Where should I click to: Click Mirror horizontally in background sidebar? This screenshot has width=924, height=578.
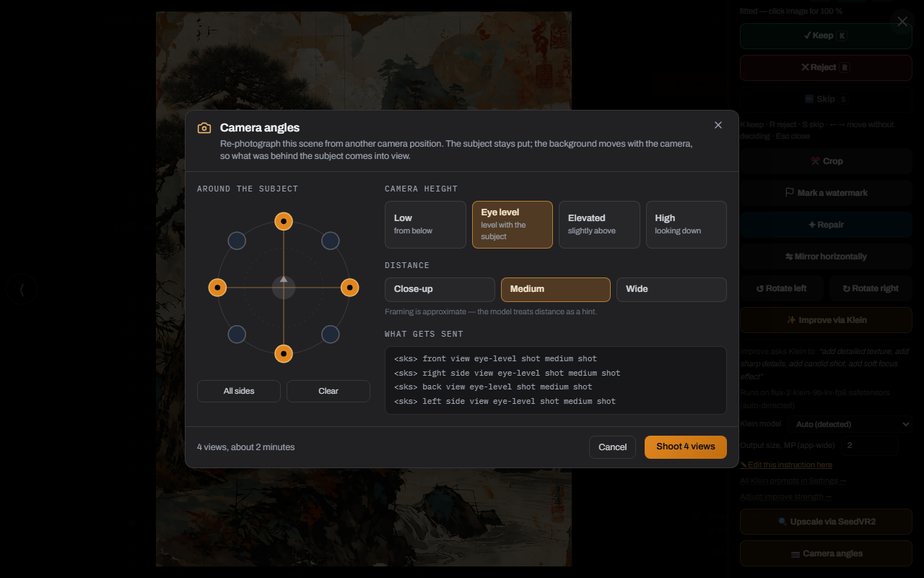point(826,256)
